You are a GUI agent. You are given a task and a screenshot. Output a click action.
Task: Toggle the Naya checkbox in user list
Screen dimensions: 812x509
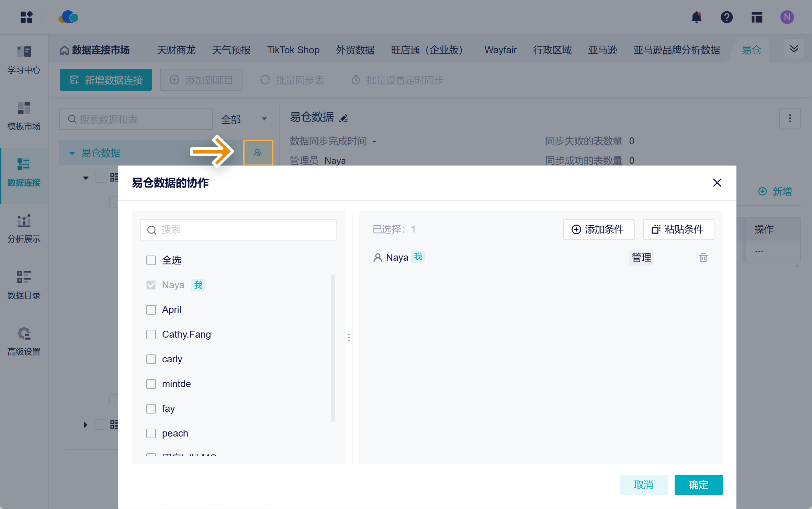pos(151,285)
